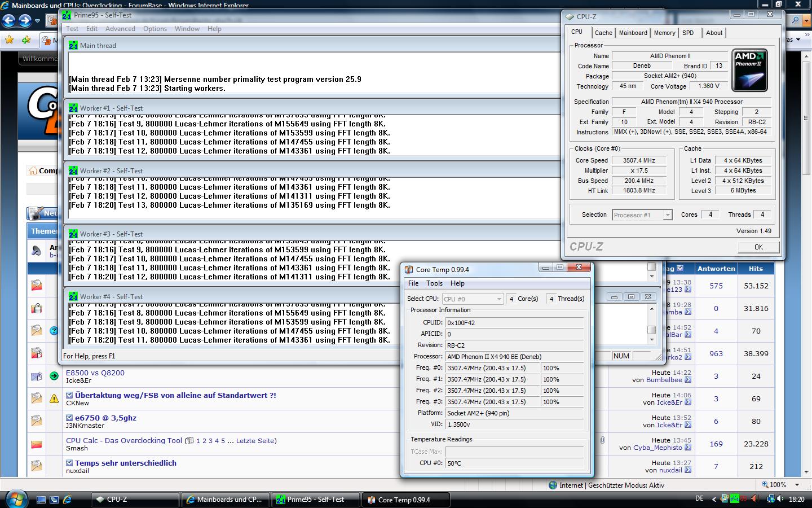Open IE recent pages dropdown arrow
Screen dimensions: 812x508
tap(37, 21)
